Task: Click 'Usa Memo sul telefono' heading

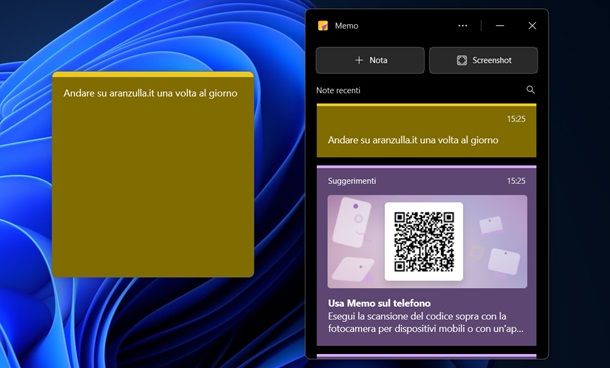Action: point(379,303)
